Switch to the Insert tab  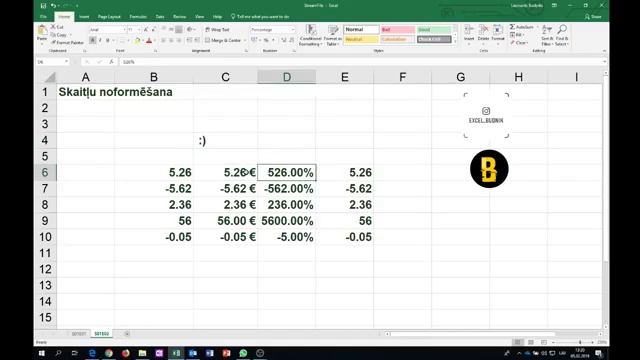click(84, 17)
